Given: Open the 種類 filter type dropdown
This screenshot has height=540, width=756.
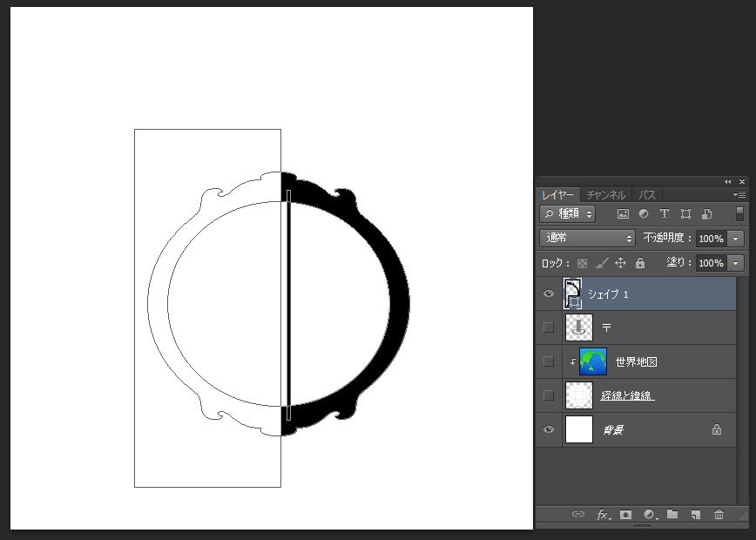Looking at the screenshot, I should pyautogui.click(x=568, y=213).
